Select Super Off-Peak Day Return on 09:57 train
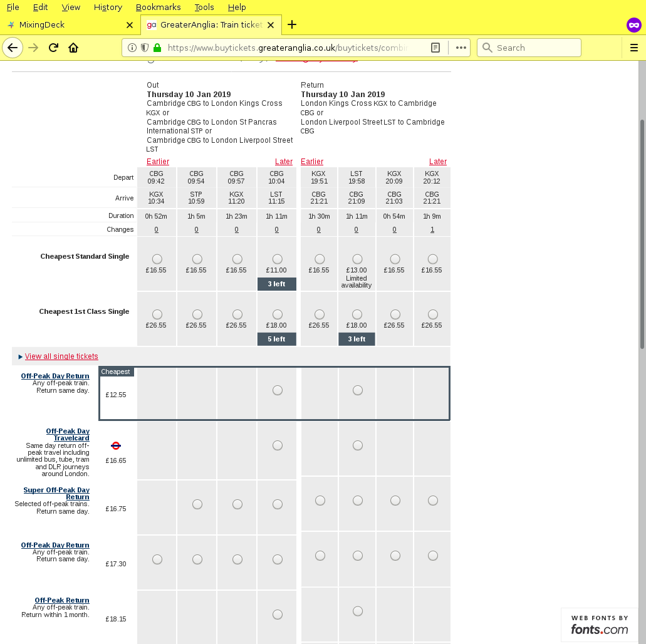Image resolution: width=646 pixels, height=644 pixels. 237,504
